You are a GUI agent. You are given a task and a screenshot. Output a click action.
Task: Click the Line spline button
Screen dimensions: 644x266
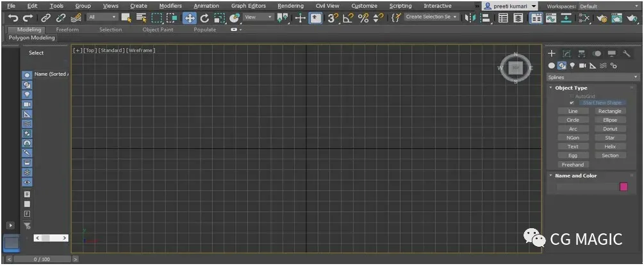coord(573,111)
